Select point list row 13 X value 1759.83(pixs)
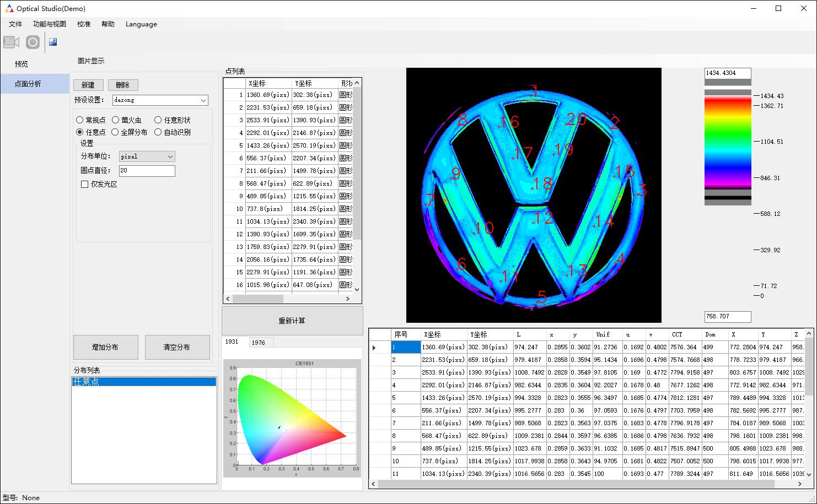 pos(268,247)
